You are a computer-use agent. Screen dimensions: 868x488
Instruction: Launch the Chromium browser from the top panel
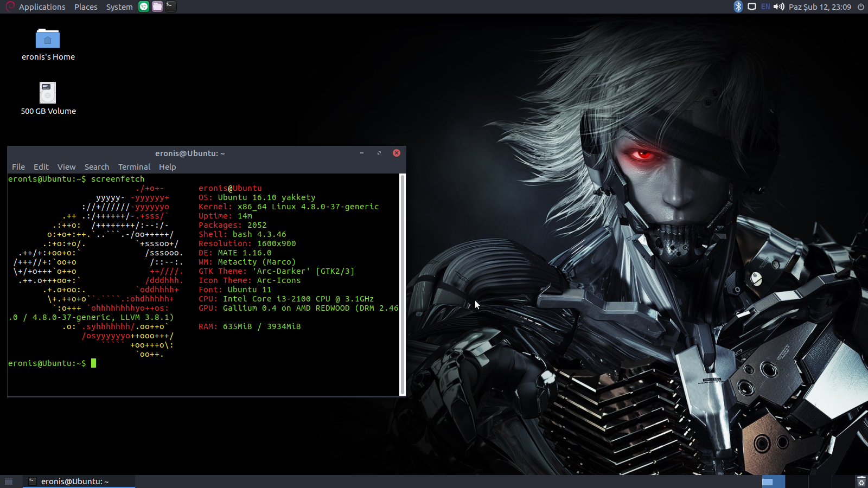pyautogui.click(x=144, y=7)
